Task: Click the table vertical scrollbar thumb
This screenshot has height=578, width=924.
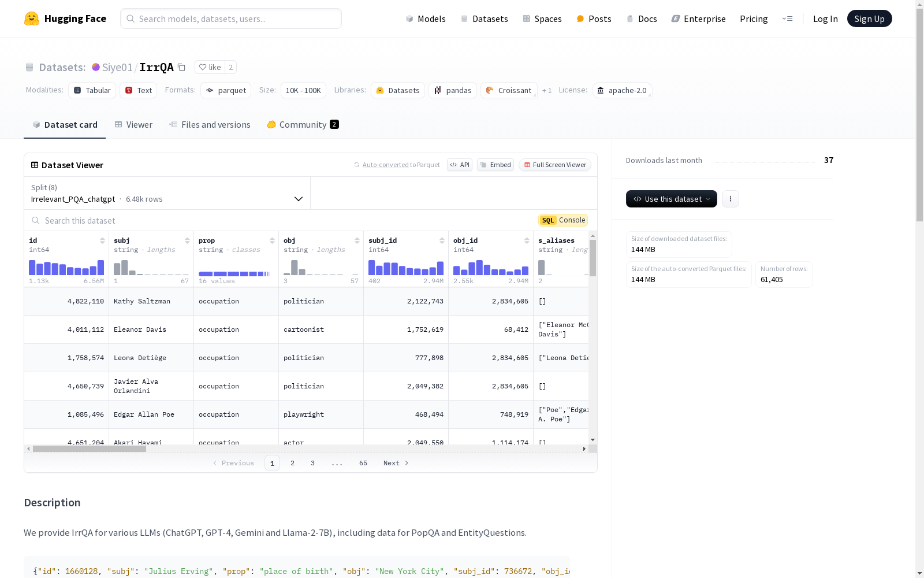Action: (593, 258)
